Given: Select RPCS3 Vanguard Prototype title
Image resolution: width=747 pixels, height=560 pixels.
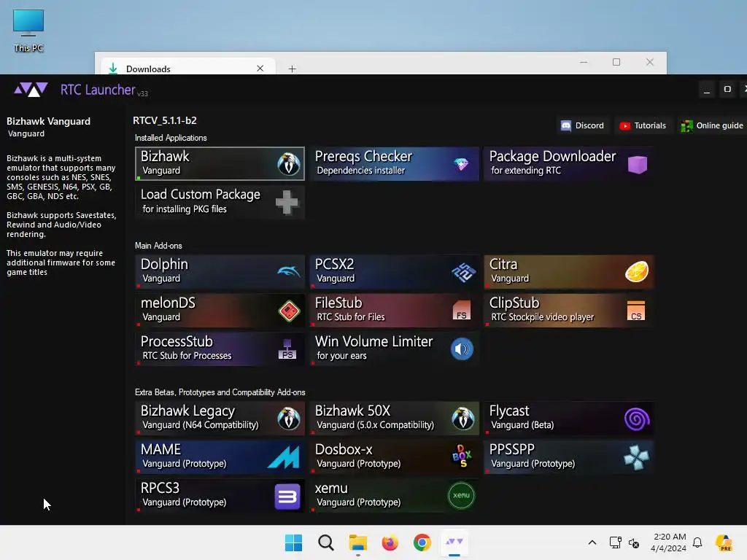Looking at the screenshot, I should 160,488.
